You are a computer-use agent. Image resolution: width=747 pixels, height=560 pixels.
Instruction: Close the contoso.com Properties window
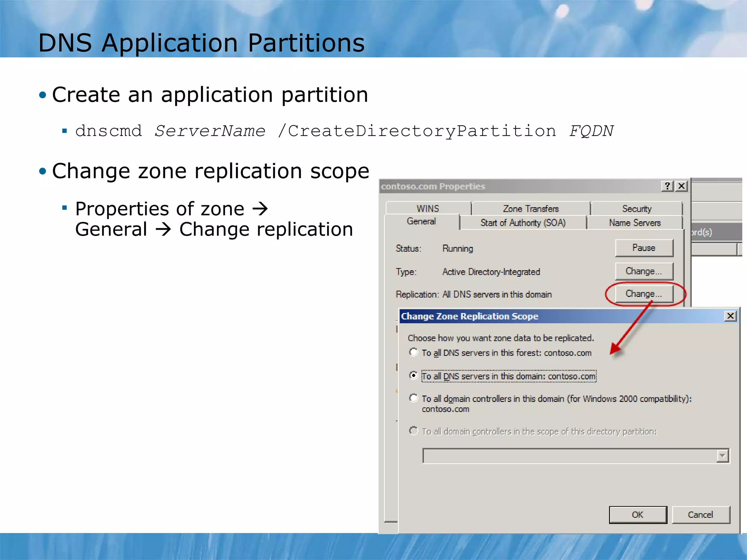[681, 186]
